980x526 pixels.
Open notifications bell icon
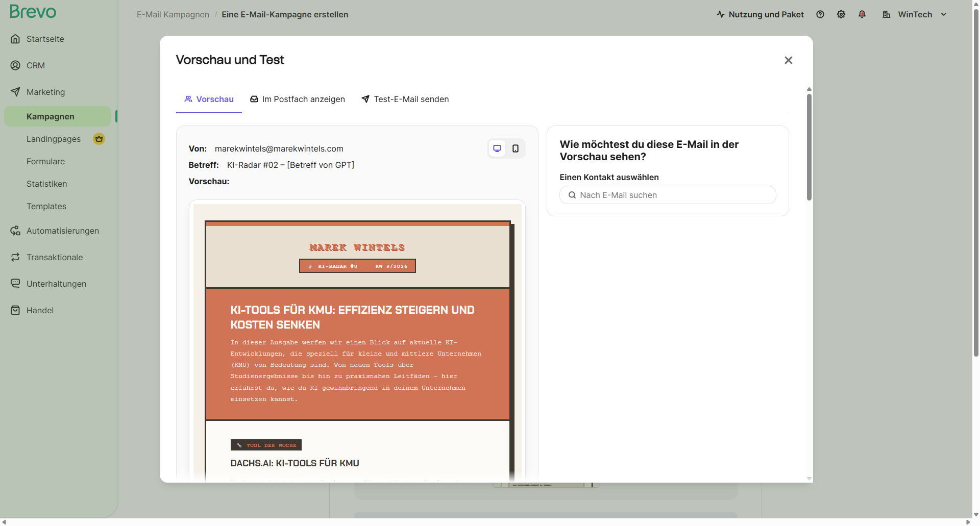click(862, 14)
